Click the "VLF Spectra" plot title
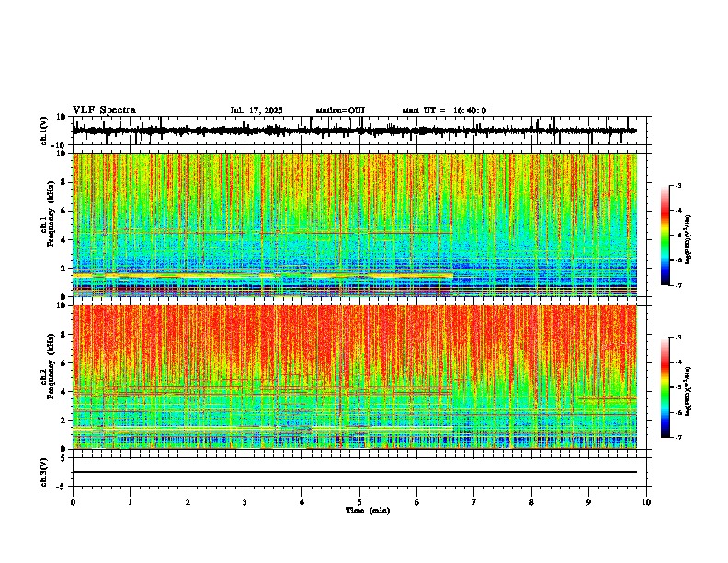728x563 pixels. [x=104, y=110]
